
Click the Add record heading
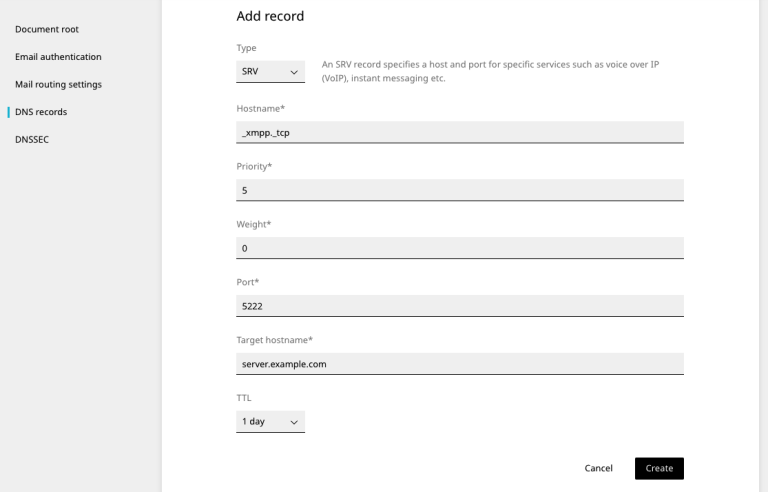(x=270, y=16)
